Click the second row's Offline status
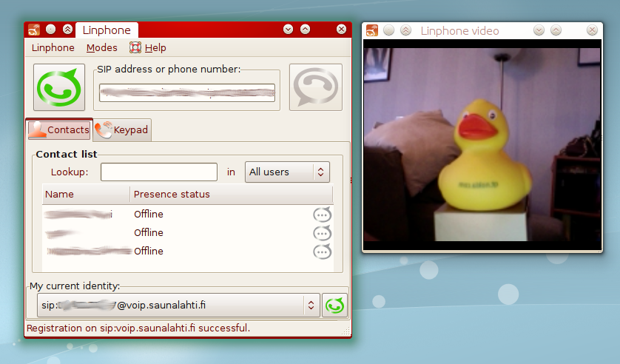The height and width of the screenshot is (364, 620). coord(149,233)
